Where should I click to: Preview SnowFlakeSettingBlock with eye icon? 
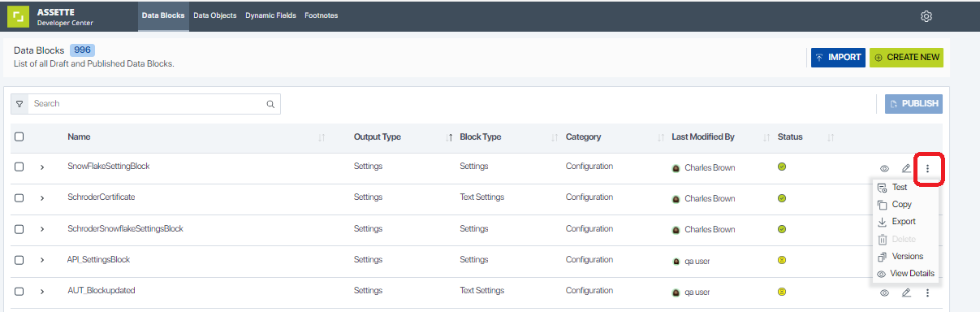tap(884, 168)
